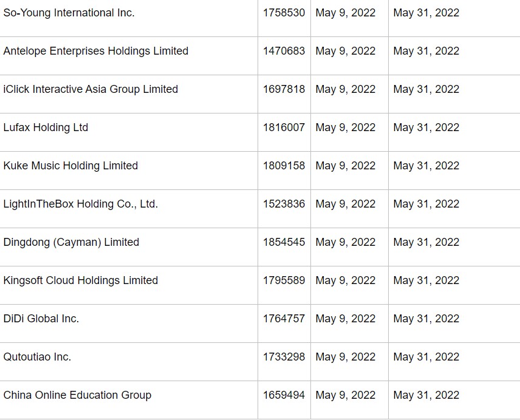The height and width of the screenshot is (420, 520).
Task: Select the Lufax Holding Ltd row name
Action: (x=46, y=127)
